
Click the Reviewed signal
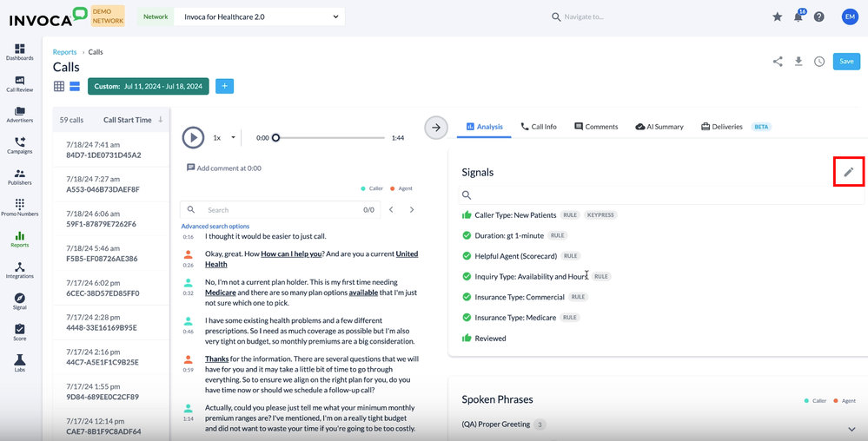point(490,338)
